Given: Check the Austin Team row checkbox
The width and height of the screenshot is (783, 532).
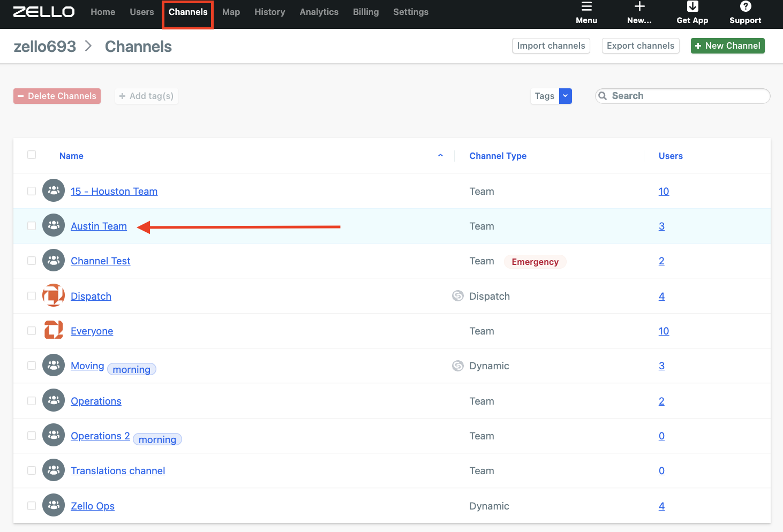Looking at the screenshot, I should (32, 226).
